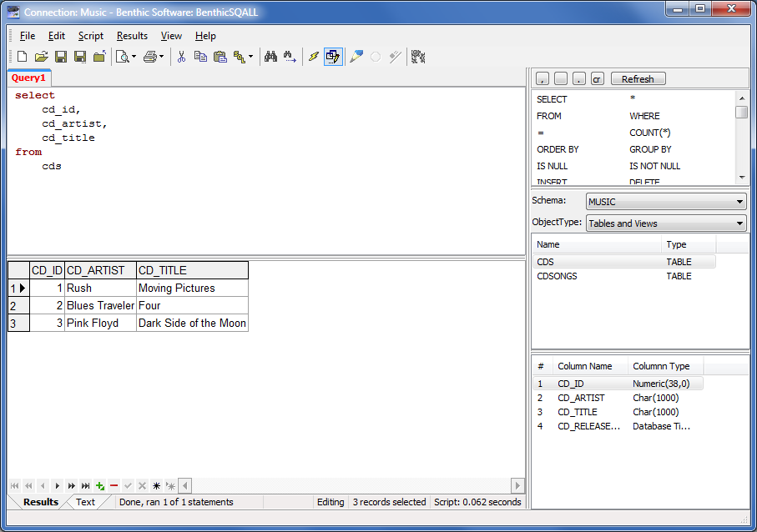Image resolution: width=757 pixels, height=532 pixels.
Task: Click the New file toolbar icon
Action: pyautogui.click(x=22, y=57)
